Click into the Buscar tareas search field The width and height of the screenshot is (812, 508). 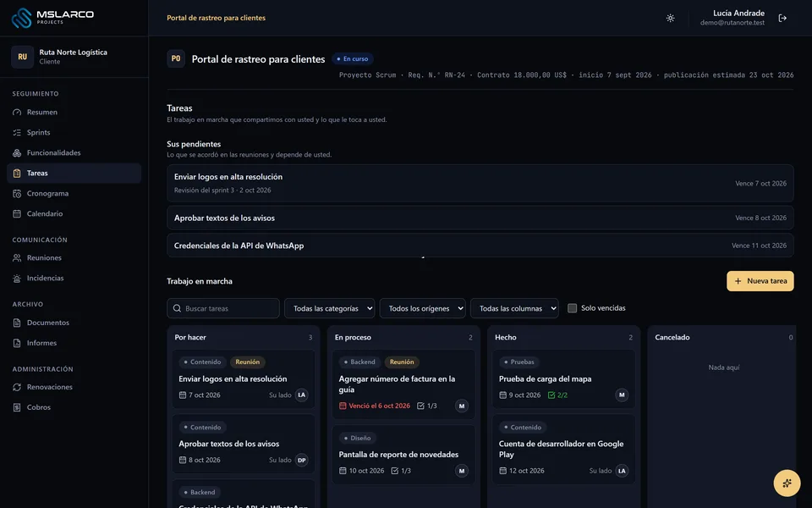point(223,308)
